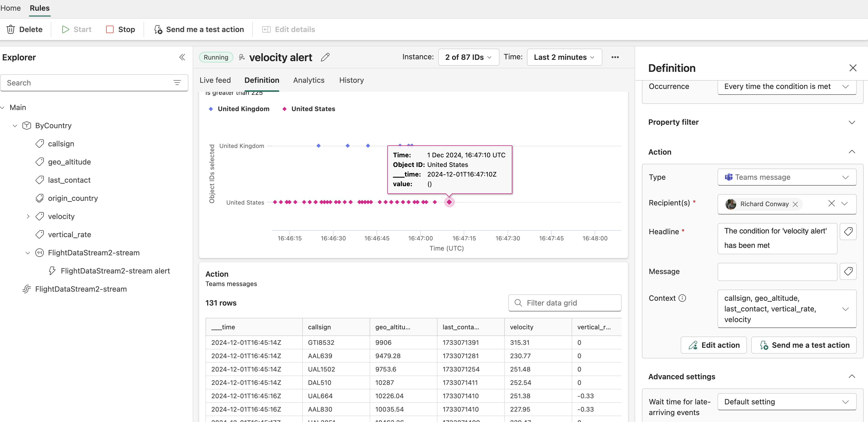Click the FlightDataStream2-stream alert lightning icon
This screenshot has width=868, height=422.
(x=52, y=271)
